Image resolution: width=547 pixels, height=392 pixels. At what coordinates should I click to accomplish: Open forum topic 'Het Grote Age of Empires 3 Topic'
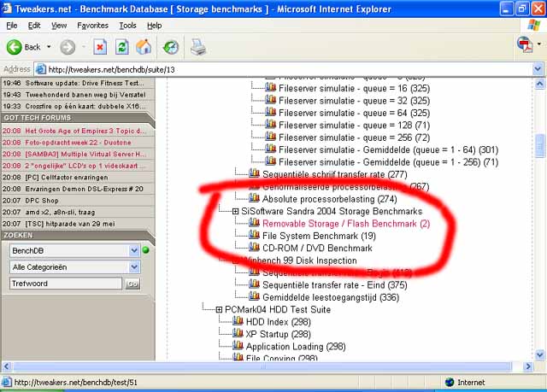click(x=84, y=131)
